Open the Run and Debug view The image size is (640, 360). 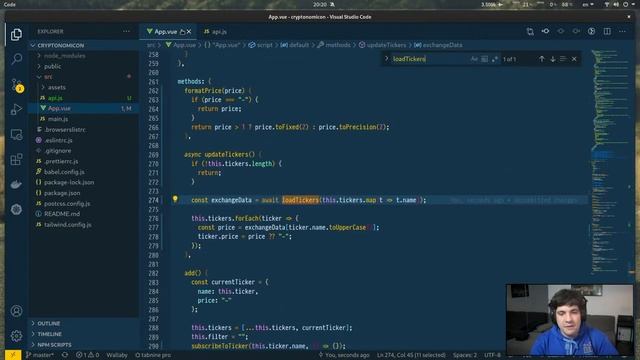tap(16, 109)
